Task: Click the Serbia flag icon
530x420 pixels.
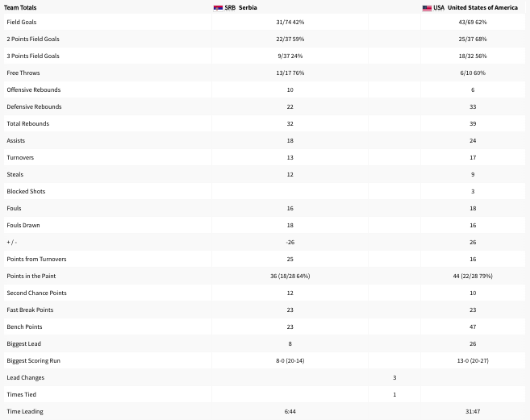Action: (218, 8)
